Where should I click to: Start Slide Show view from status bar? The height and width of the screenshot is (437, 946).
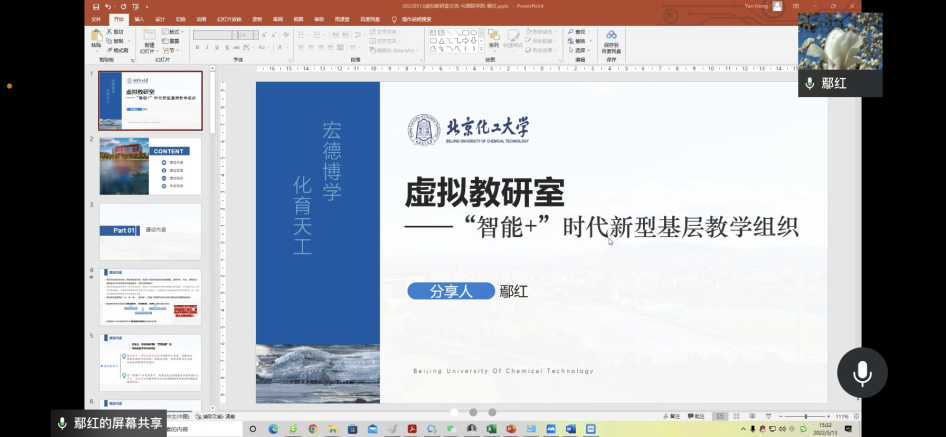point(769,416)
